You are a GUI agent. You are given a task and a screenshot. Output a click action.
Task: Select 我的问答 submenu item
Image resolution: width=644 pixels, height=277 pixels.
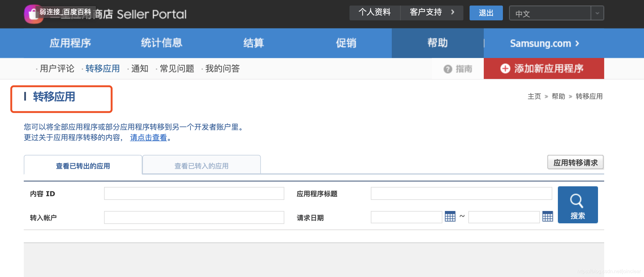[x=223, y=68]
